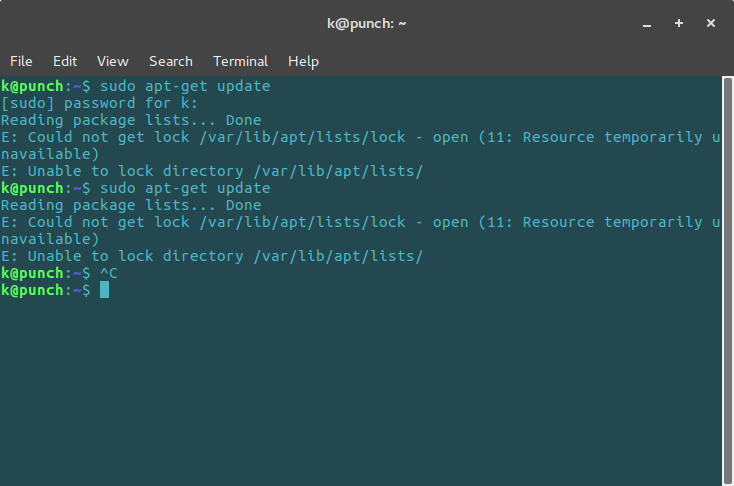Click the vertical scrollbar of the terminal
Image resolution: width=734 pixels, height=486 pixels.
727,280
